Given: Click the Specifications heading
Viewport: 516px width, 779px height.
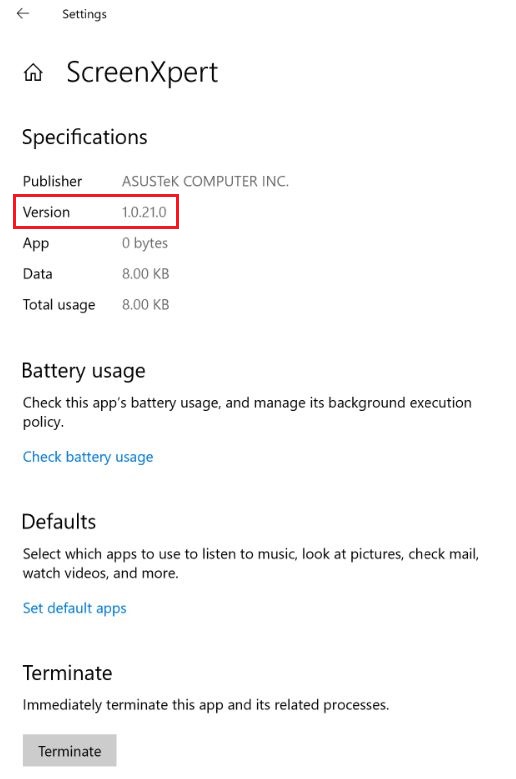Looking at the screenshot, I should [x=84, y=137].
